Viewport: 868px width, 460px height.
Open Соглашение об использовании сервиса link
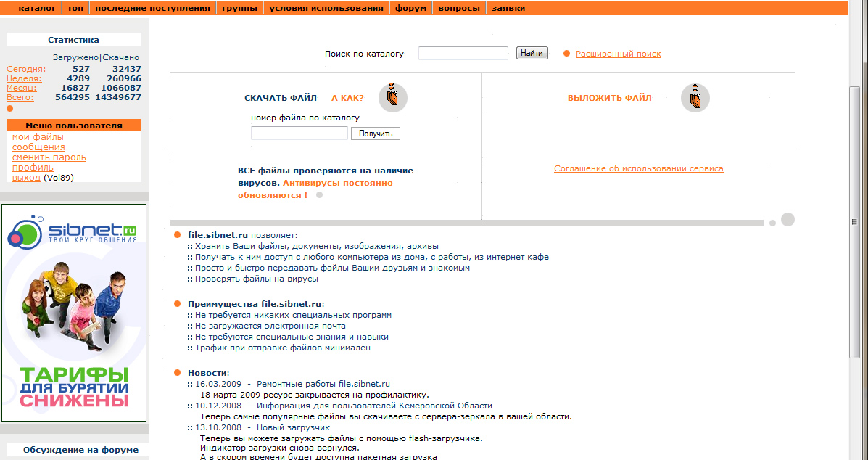click(638, 168)
